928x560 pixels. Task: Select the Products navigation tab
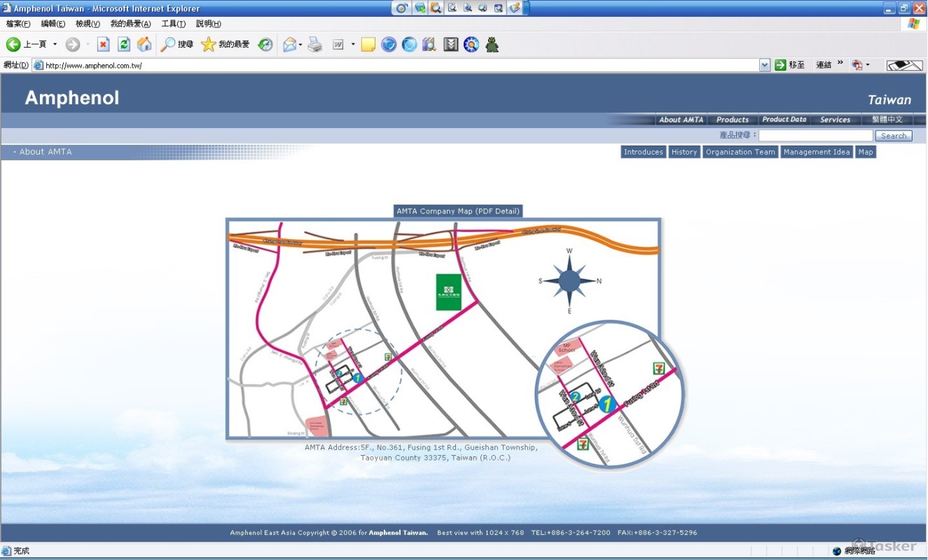pos(733,120)
